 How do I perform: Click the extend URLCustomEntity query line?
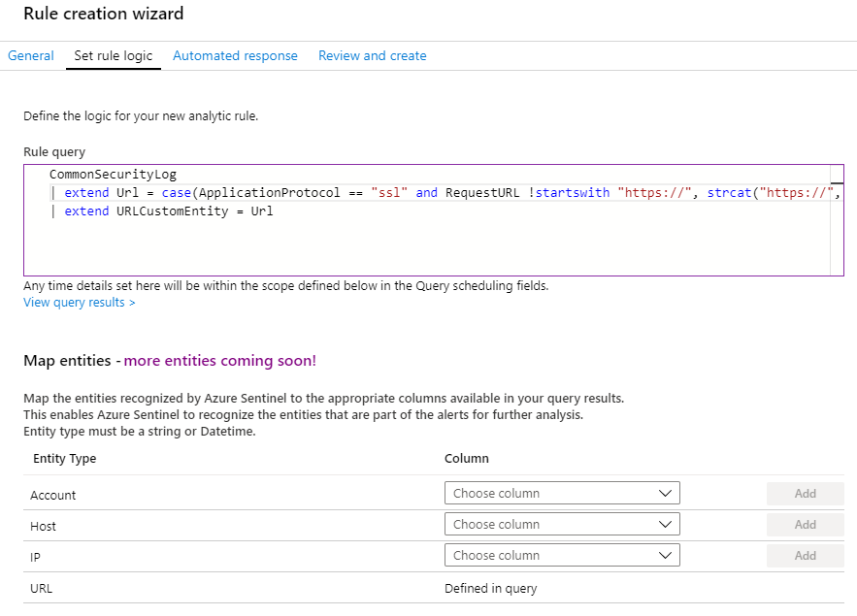(169, 211)
